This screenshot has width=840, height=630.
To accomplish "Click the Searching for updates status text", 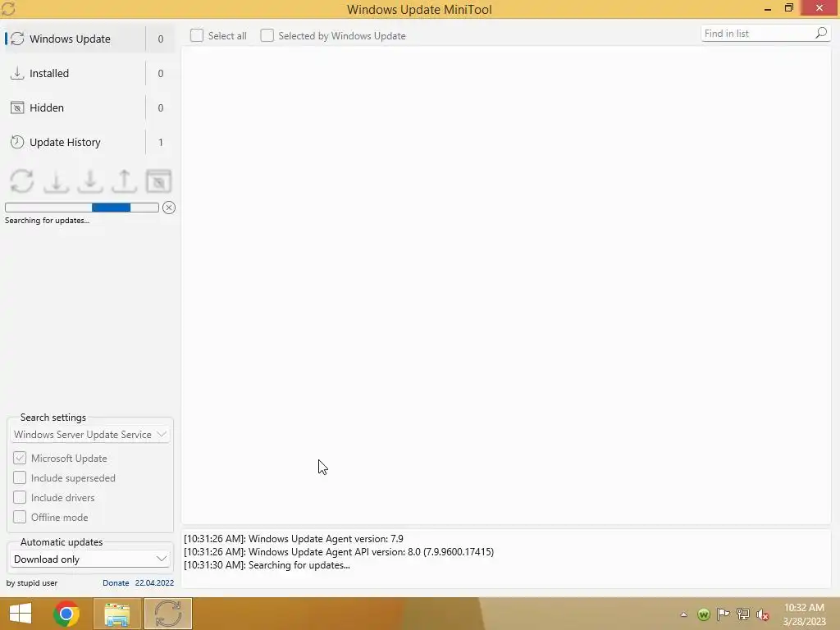I will pyautogui.click(x=47, y=220).
